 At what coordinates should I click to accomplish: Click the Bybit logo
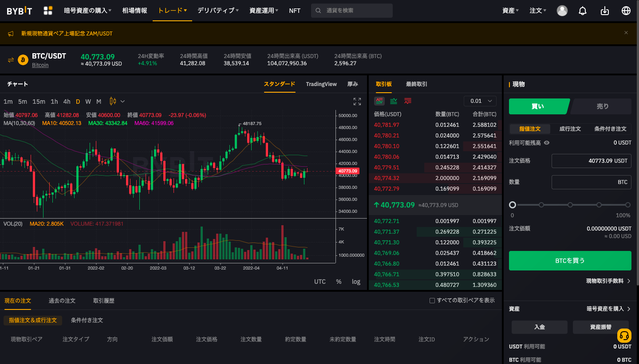pos(20,11)
